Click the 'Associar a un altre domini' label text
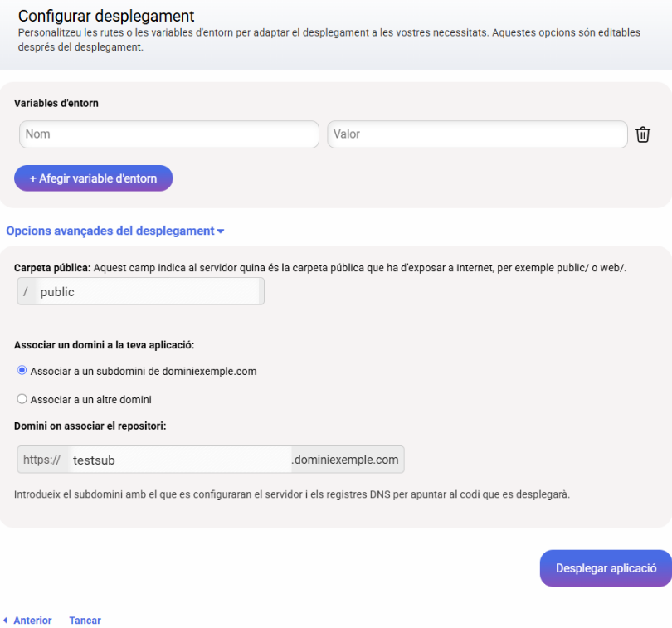672x628 pixels. pyautogui.click(x=91, y=400)
